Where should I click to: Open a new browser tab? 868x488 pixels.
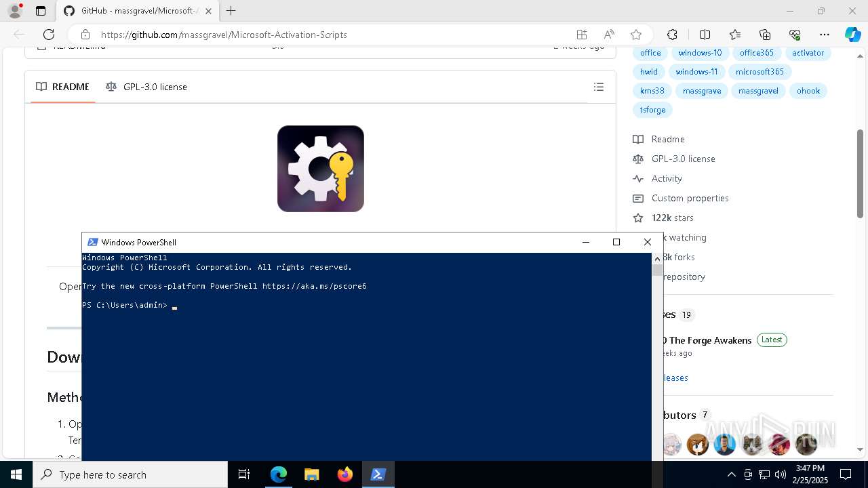coord(231,11)
